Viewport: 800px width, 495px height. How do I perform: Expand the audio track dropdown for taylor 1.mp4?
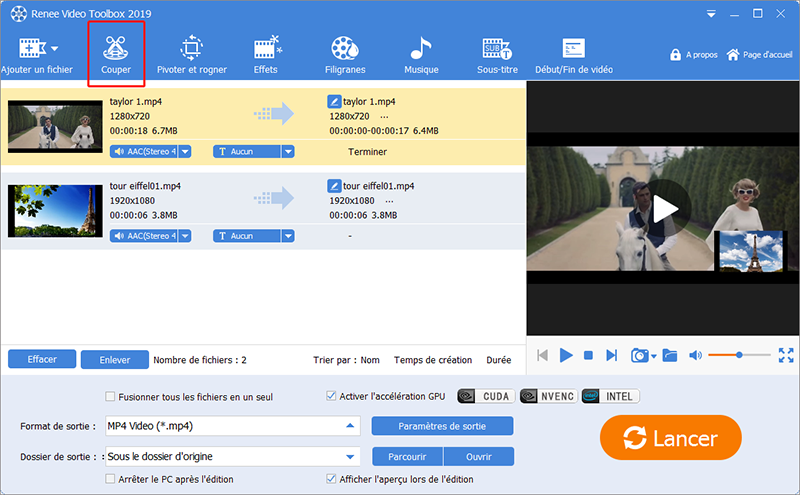185,152
